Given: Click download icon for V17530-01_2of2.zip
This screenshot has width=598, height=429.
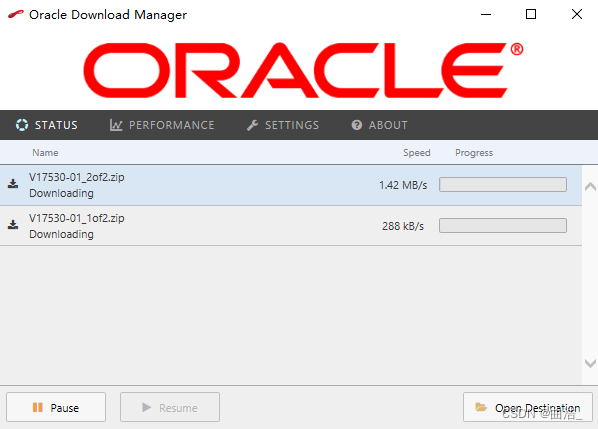Looking at the screenshot, I should (x=13, y=184).
